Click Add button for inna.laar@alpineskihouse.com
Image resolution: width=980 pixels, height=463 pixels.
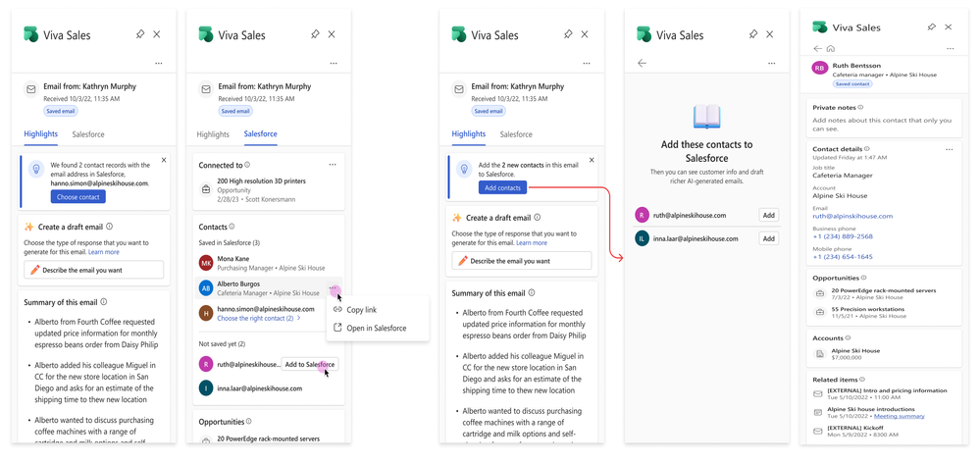(x=769, y=238)
